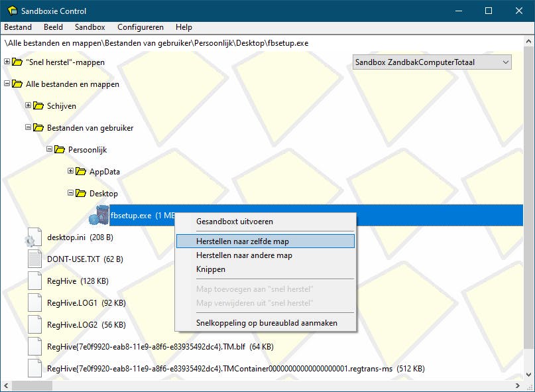The image size is (535, 392).
Task: Select the RegHive .TM.blf (64 KB) entry
Action: point(160,347)
